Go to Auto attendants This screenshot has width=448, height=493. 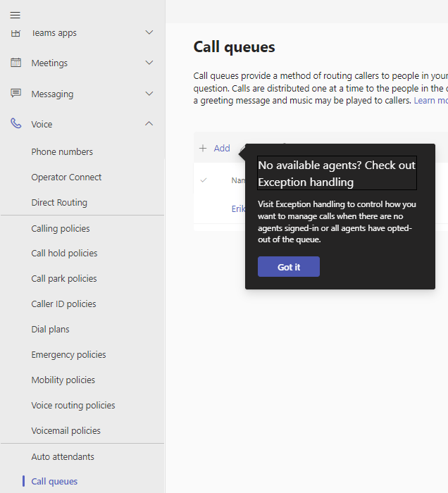point(63,456)
